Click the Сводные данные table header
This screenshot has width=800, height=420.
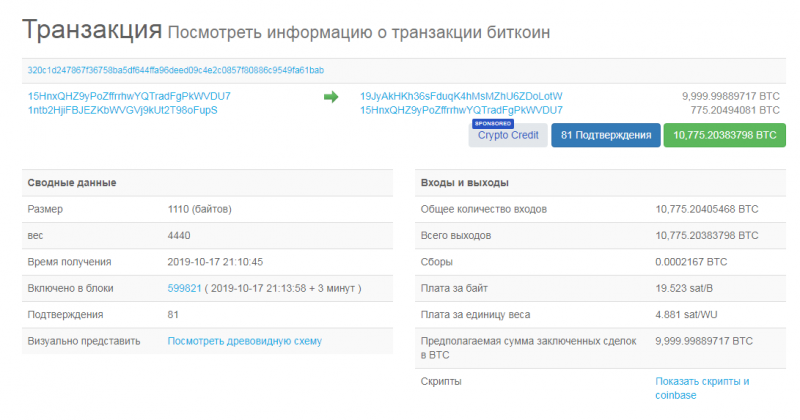coord(71,183)
